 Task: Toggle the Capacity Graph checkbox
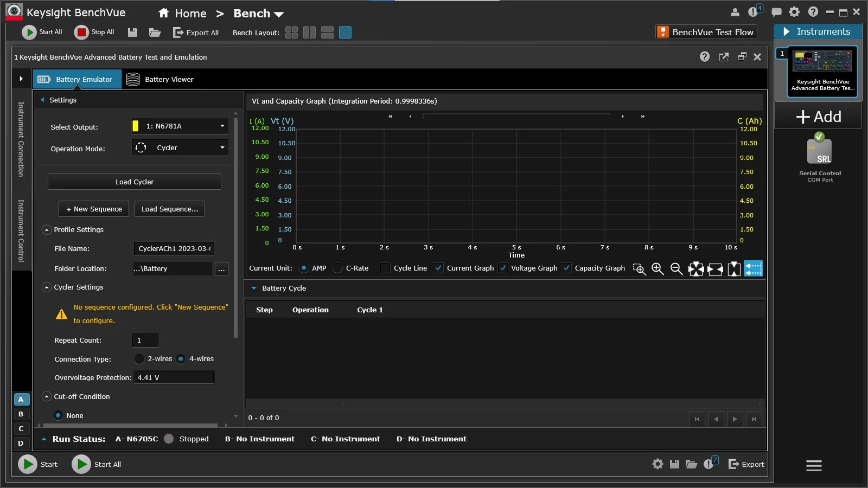pos(566,268)
